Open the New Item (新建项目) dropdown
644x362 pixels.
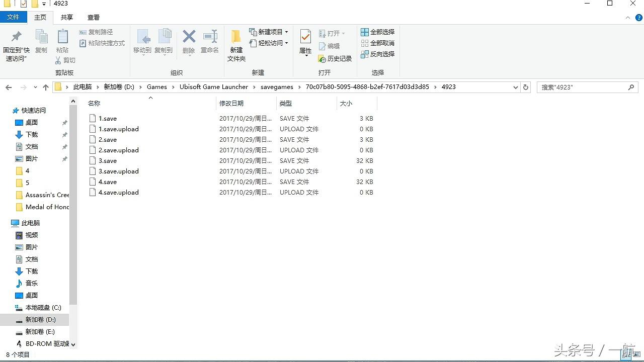(269, 32)
